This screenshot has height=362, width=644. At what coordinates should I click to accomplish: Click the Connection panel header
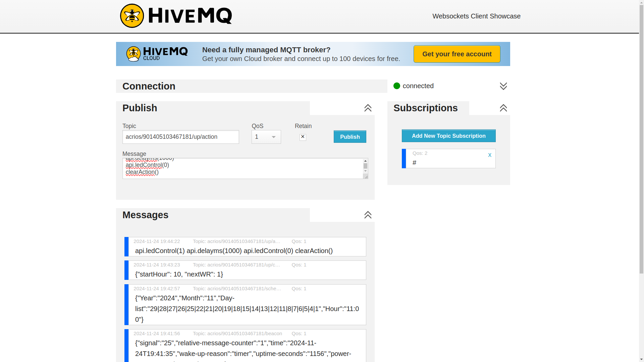coord(252,86)
